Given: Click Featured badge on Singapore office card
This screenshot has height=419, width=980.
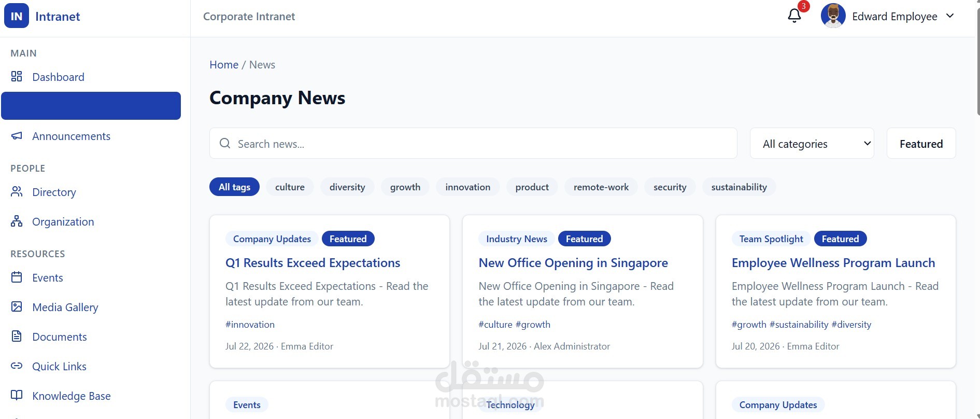Looking at the screenshot, I should coord(584,239).
